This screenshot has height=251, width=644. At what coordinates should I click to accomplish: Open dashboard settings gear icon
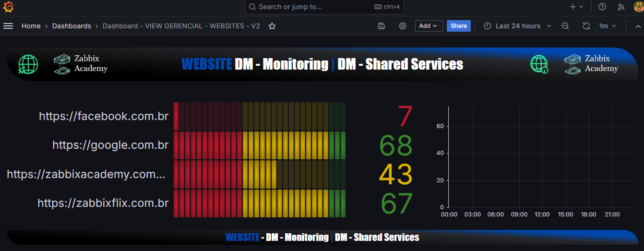click(x=403, y=26)
